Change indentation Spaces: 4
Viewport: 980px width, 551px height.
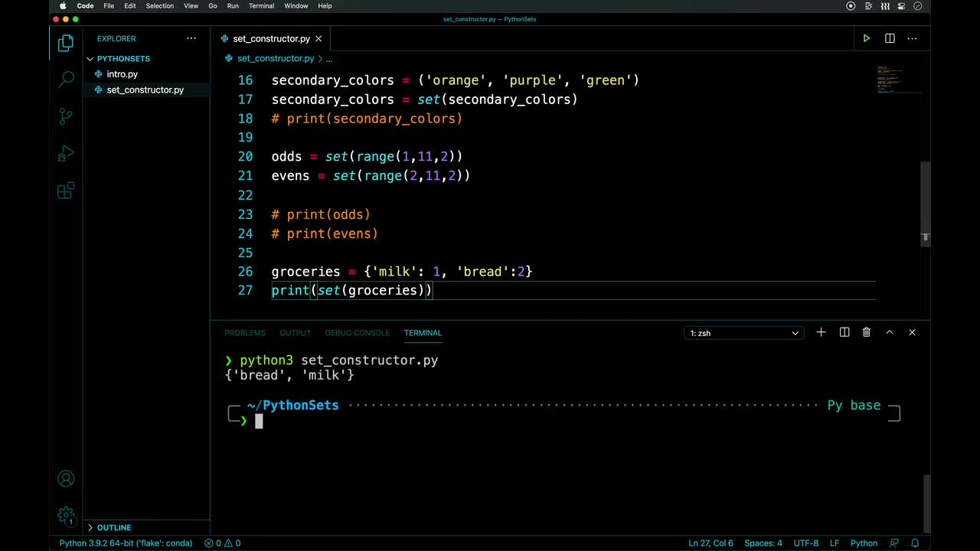pos(763,543)
